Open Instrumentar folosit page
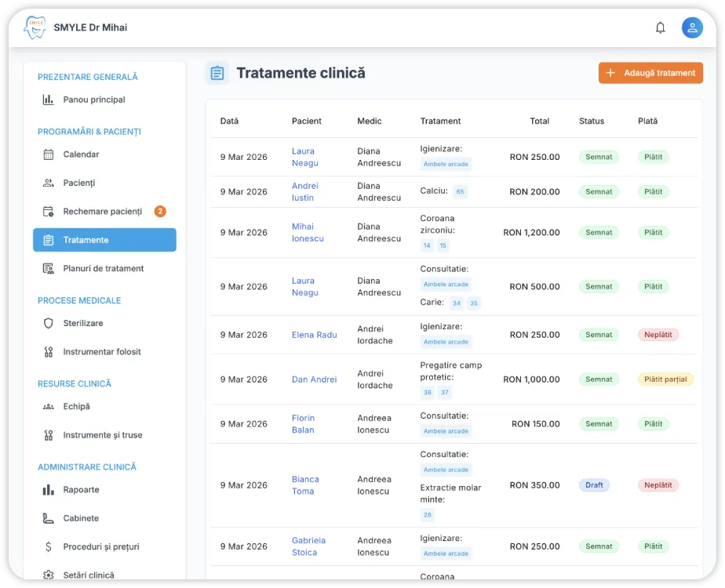Viewport: 725px width, 588px height. click(x=104, y=351)
